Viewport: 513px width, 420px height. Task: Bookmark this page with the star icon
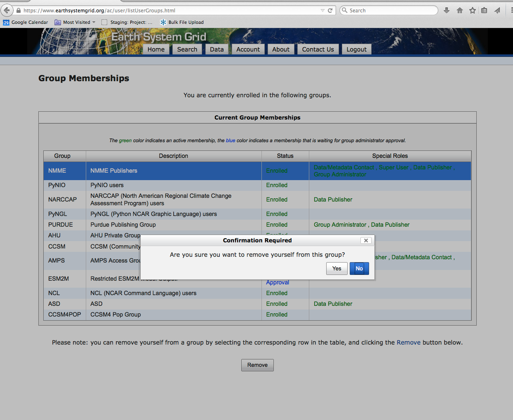[x=472, y=10]
